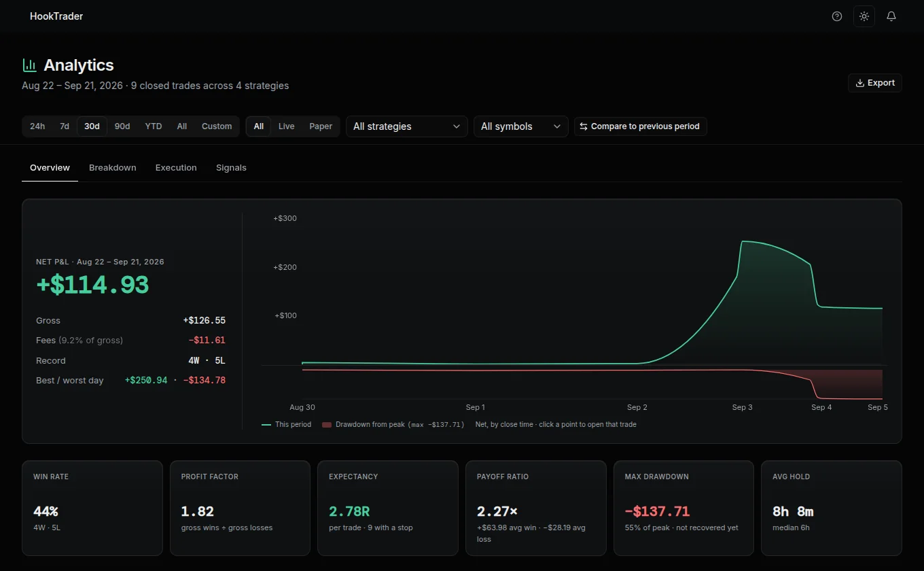
Task: Select the YTD time range
Action: click(x=154, y=126)
